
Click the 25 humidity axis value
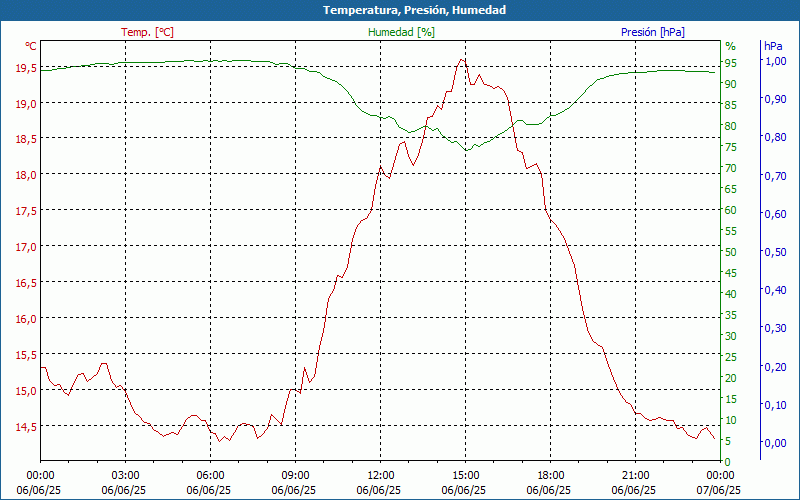click(731, 357)
